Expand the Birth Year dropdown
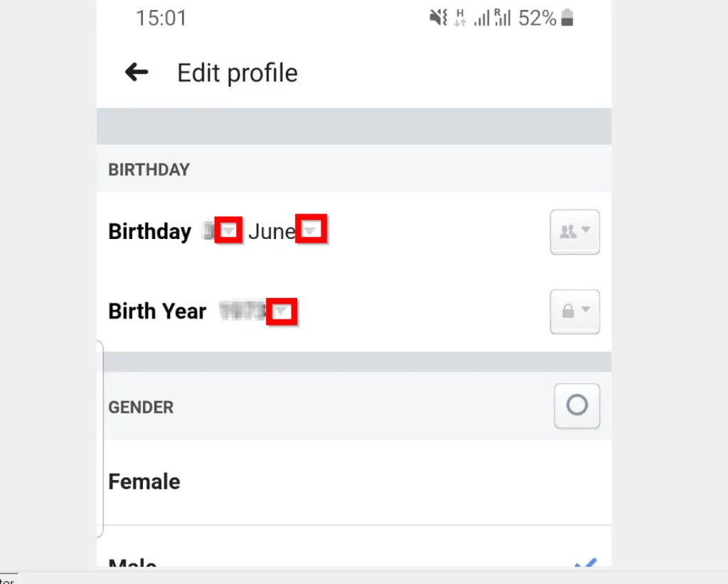The height and width of the screenshot is (584, 728). (x=282, y=311)
